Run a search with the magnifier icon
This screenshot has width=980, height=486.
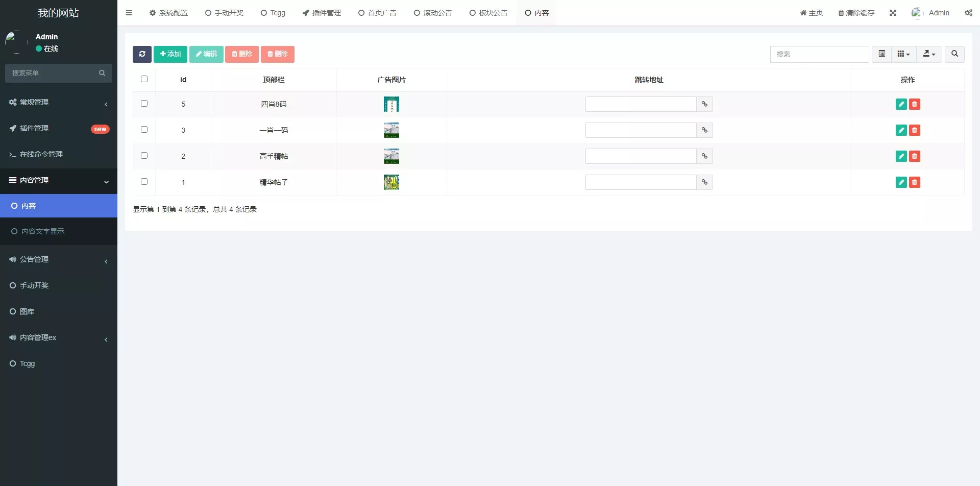click(x=953, y=54)
